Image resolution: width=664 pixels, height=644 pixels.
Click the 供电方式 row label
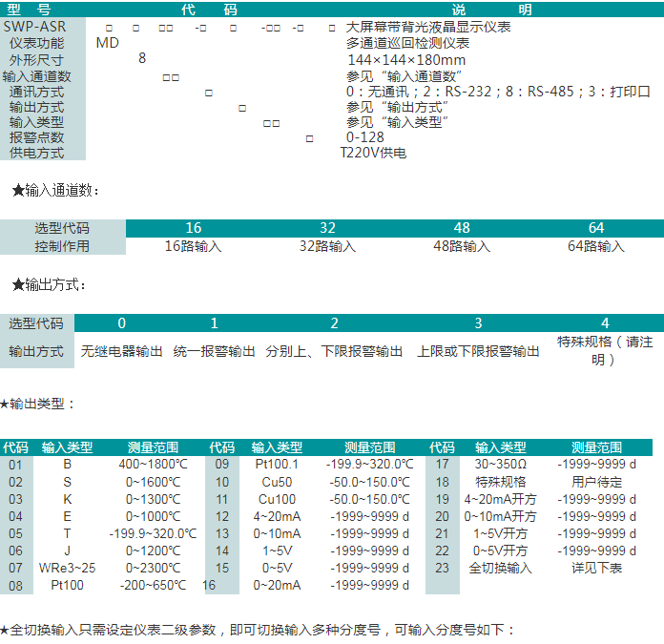[36, 153]
